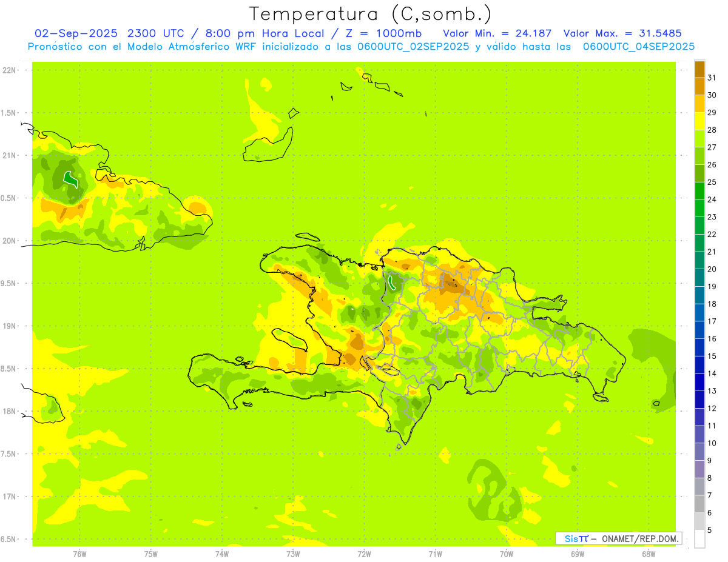
Task: Click the '70W' longitude axis label
Action: 507,554
